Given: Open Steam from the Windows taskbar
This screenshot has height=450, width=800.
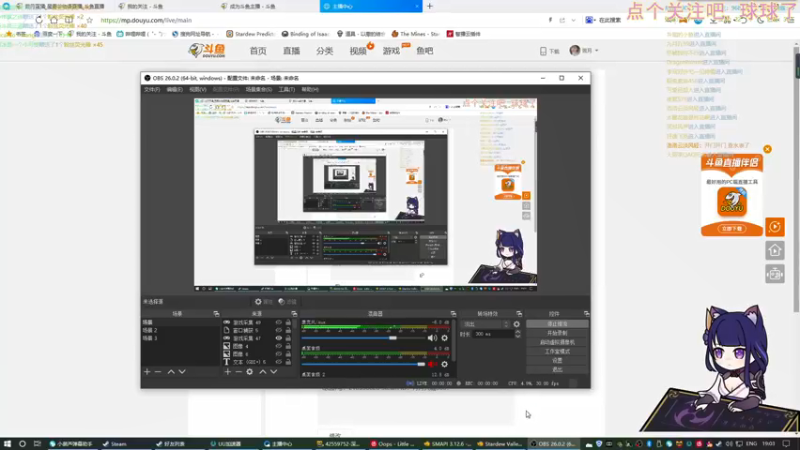Looking at the screenshot, I should pos(115,444).
